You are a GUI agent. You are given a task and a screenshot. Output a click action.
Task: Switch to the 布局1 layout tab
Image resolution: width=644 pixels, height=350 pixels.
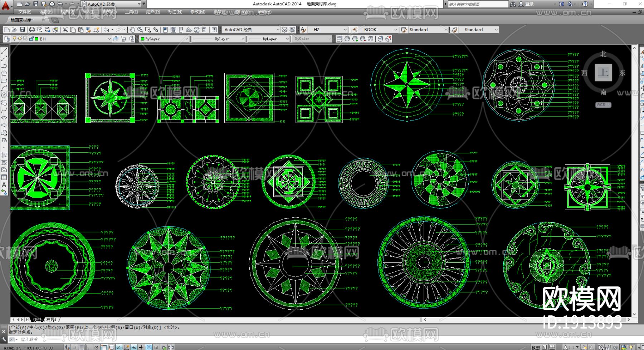(x=52, y=320)
